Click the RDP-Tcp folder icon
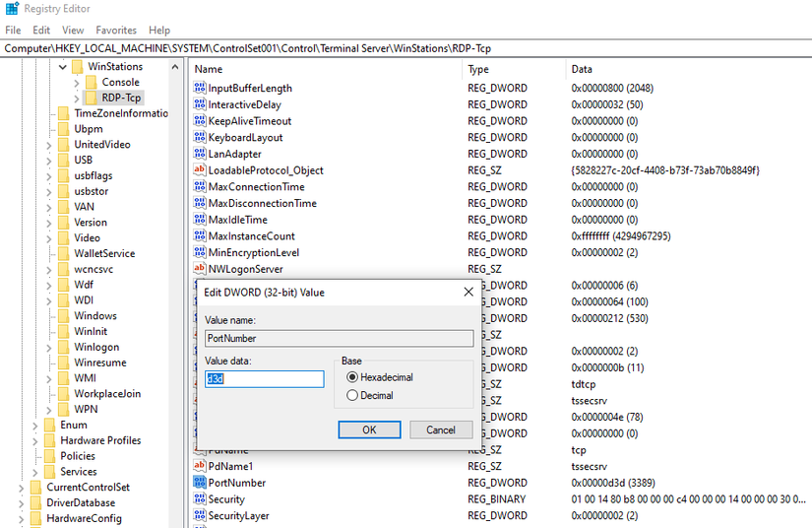Viewport: 812px width, 528px height. 92,98
